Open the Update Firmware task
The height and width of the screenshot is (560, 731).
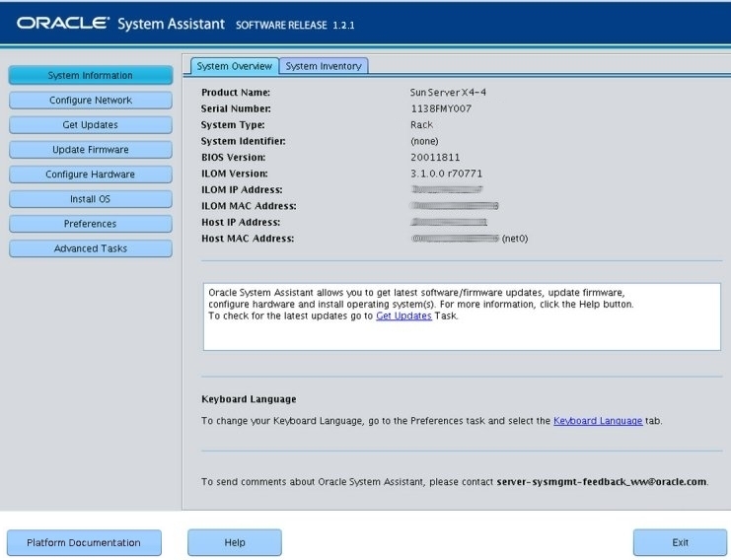pyautogui.click(x=91, y=150)
